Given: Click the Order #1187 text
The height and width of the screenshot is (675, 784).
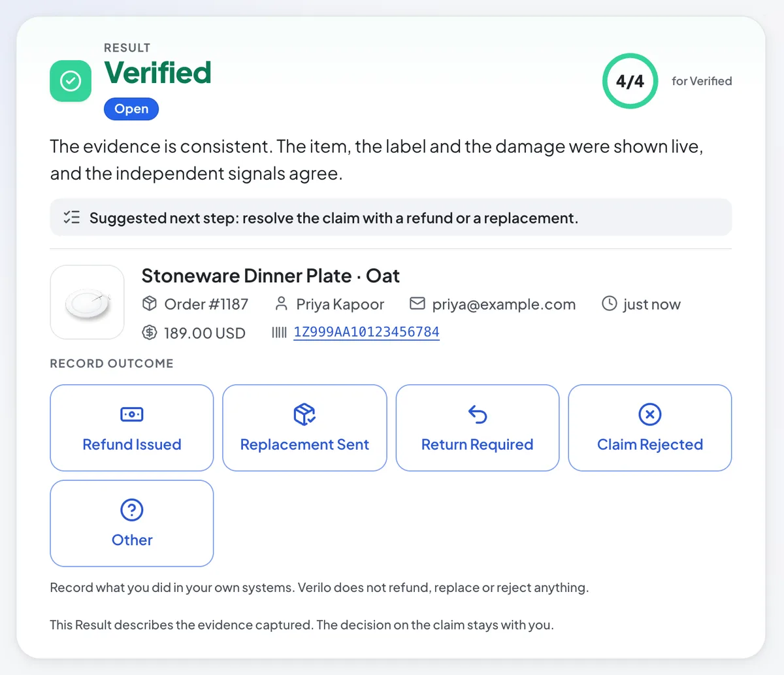Looking at the screenshot, I should point(206,305).
